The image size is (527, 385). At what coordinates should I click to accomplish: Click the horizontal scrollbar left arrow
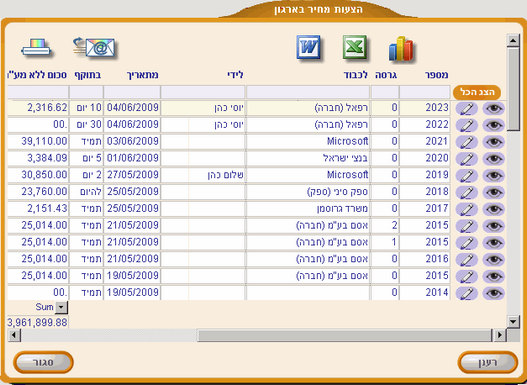click(x=14, y=335)
